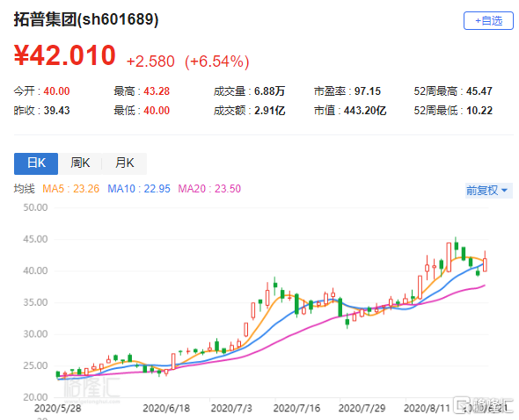
Task: Click the 2020/5/28 date axis label
Action: click(57, 409)
